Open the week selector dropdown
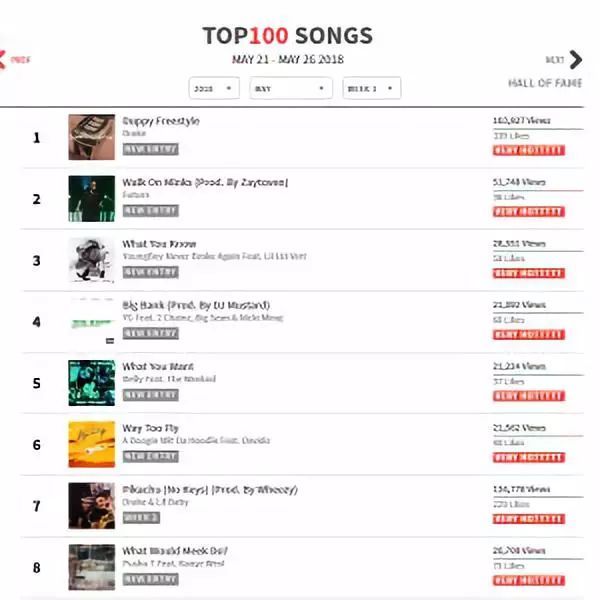This screenshot has height=600, width=600. coord(372,88)
